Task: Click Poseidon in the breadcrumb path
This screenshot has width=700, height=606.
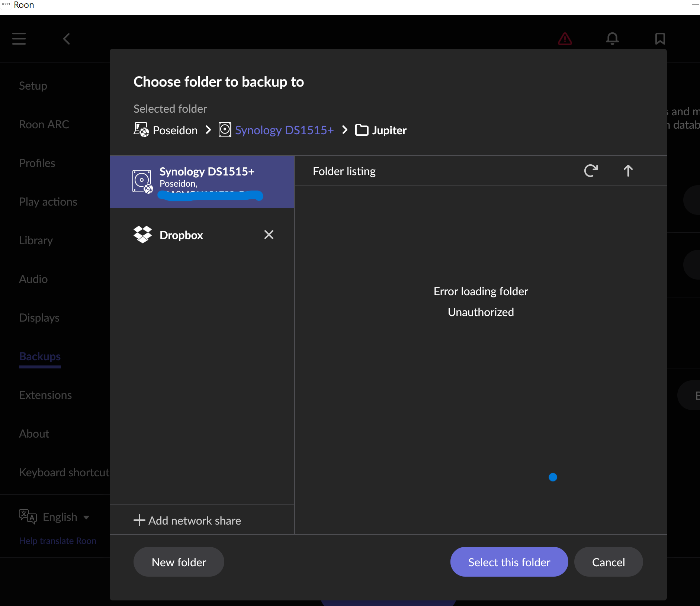Action: point(175,130)
